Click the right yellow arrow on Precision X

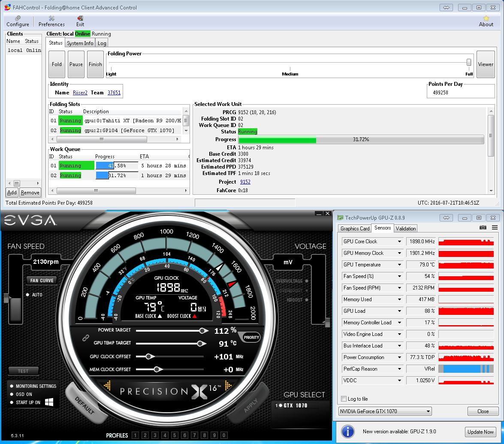[228, 385]
